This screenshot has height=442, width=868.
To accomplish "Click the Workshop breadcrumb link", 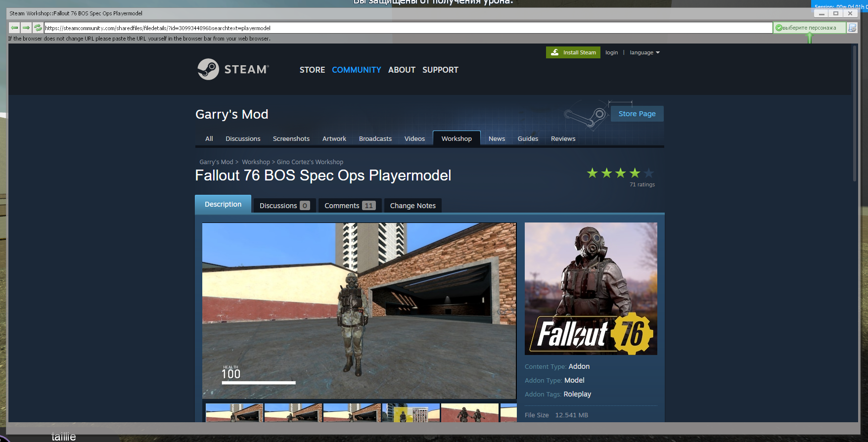I will (x=256, y=162).
